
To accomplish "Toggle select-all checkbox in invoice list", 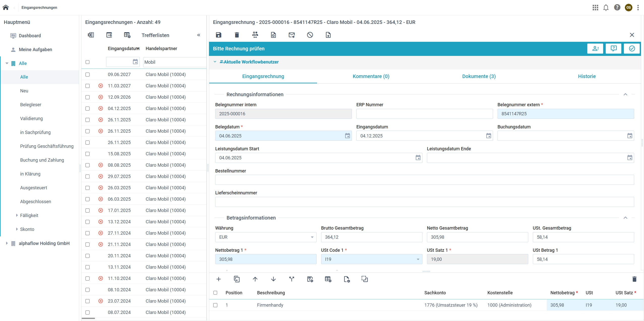I will (x=87, y=62).
